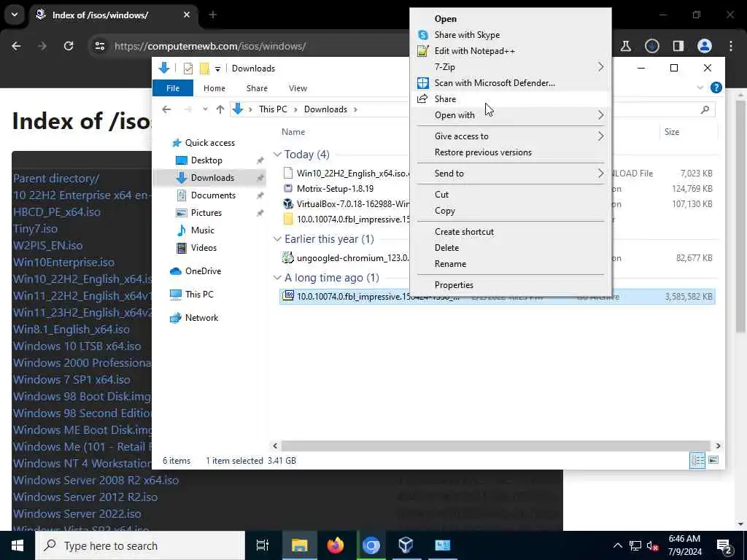Collapse the A long time ago group
Image resolution: width=747 pixels, height=560 pixels.
click(x=277, y=278)
